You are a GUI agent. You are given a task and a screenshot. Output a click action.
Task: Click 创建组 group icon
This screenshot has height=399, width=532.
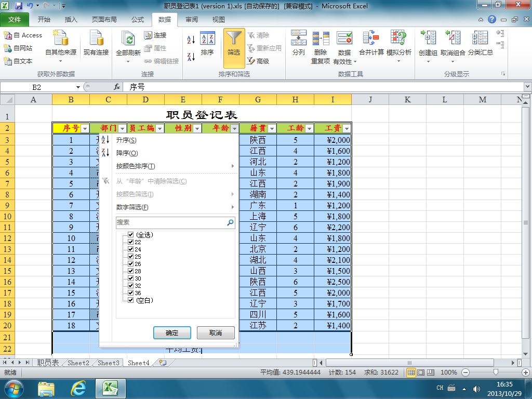428,37
